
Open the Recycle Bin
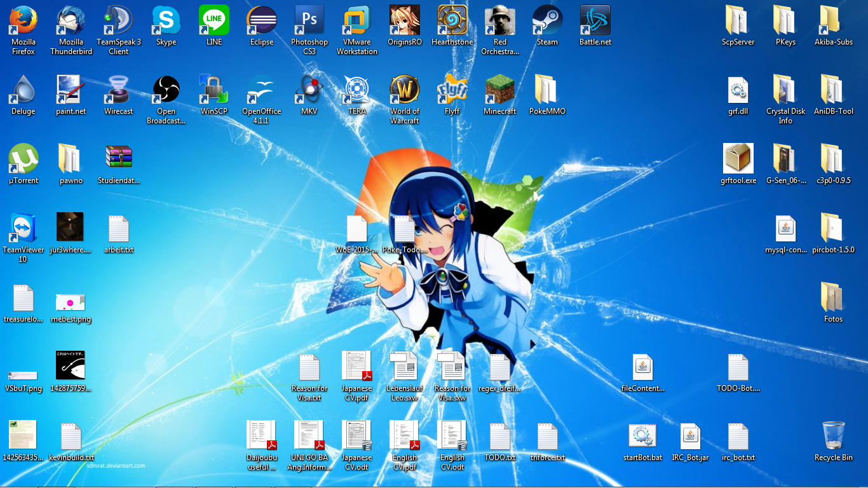click(834, 437)
